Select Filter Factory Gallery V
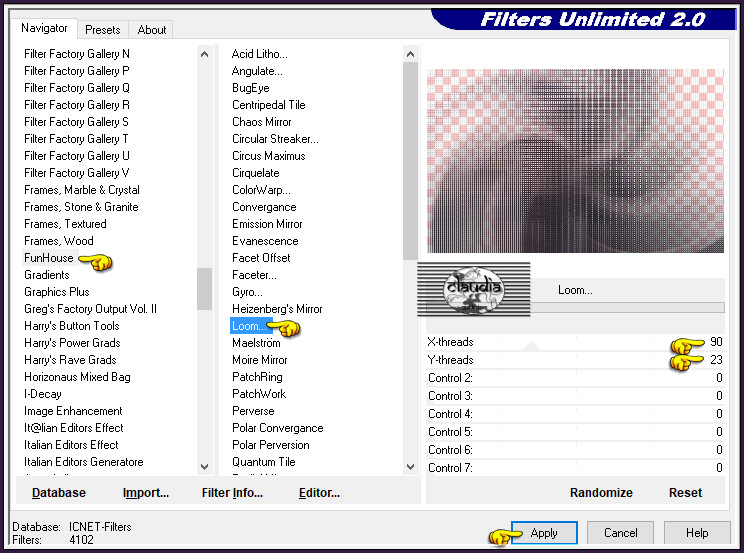The image size is (744, 553). point(76,173)
